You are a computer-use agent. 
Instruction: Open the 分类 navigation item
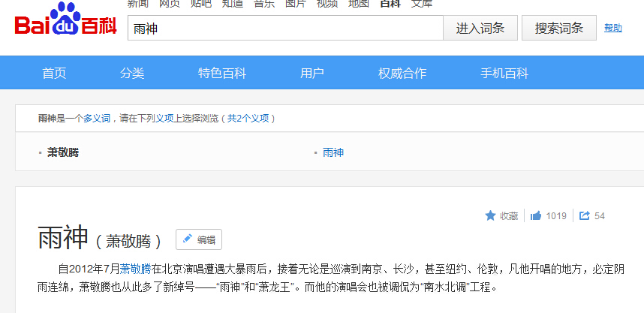(x=132, y=73)
